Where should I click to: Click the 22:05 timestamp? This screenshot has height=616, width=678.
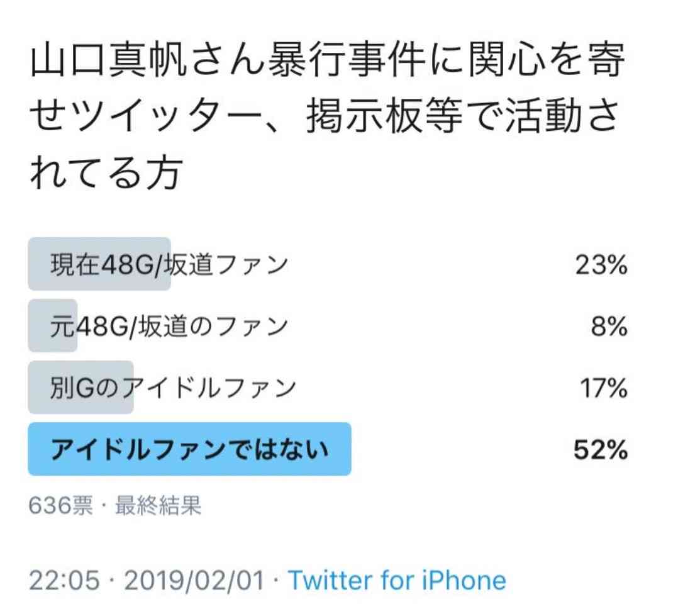click(x=64, y=580)
